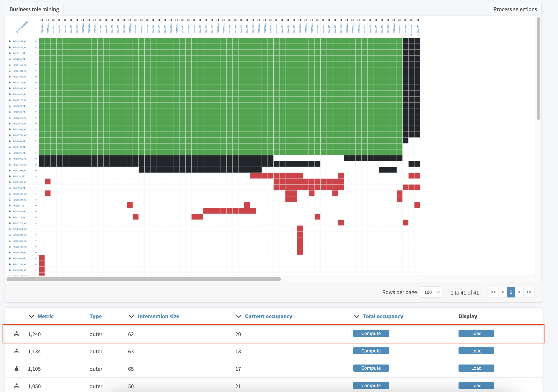Go to page 1 in pagination
The height and width of the screenshot is (392, 558).
[x=511, y=292]
